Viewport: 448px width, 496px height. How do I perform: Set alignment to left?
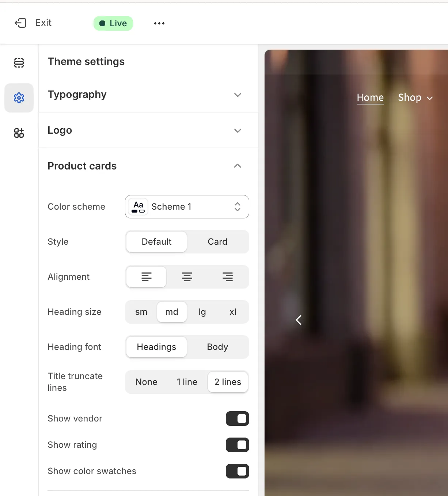click(x=146, y=277)
